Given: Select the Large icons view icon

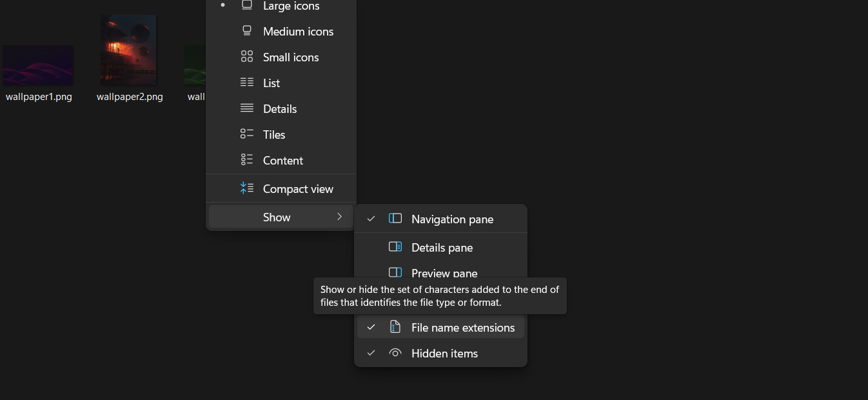Looking at the screenshot, I should (246, 6).
